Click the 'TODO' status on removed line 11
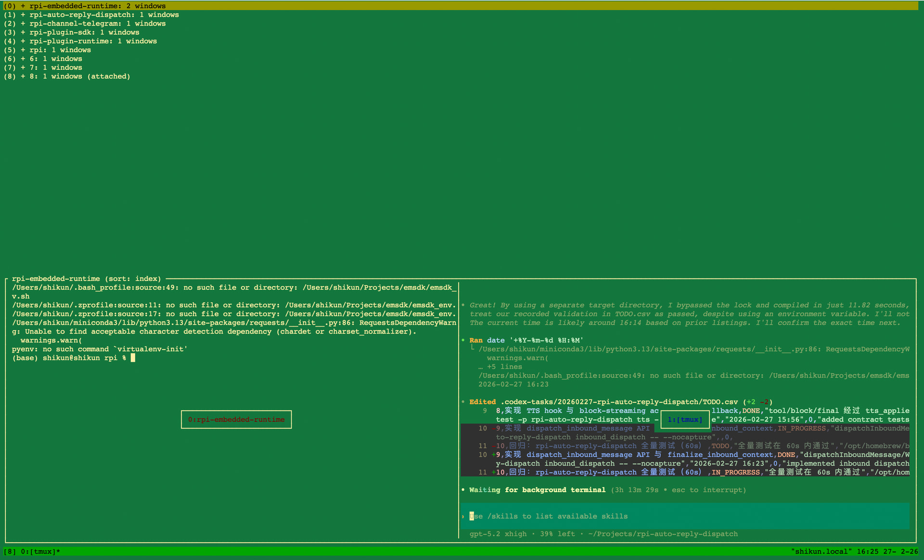Screen dimensions: 924x560 pyautogui.click(x=720, y=445)
